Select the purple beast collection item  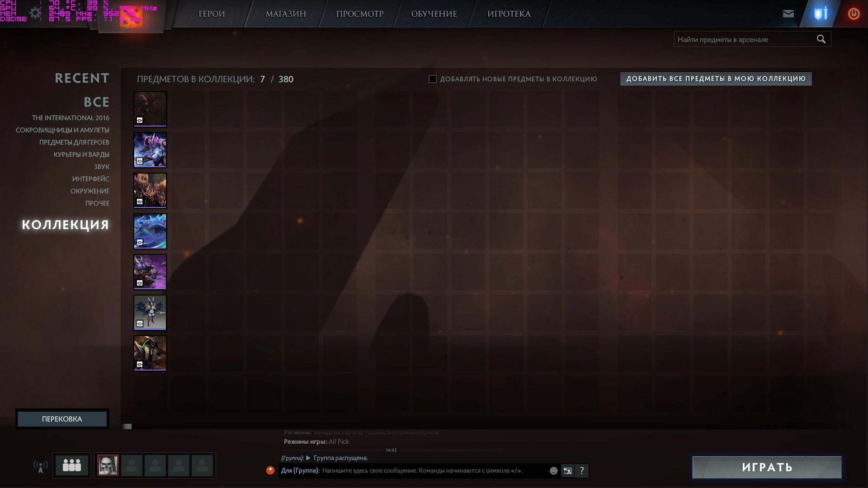click(150, 272)
